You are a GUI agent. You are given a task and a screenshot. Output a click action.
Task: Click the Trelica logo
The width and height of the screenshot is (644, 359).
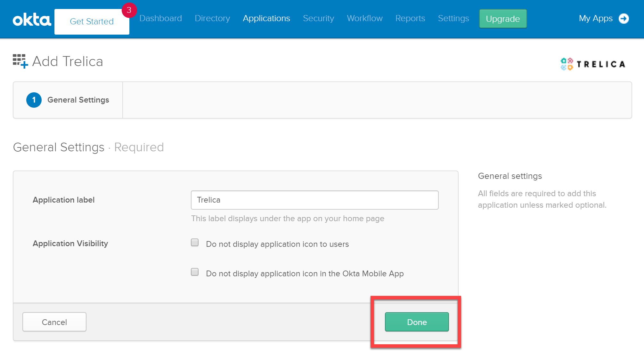tap(593, 64)
